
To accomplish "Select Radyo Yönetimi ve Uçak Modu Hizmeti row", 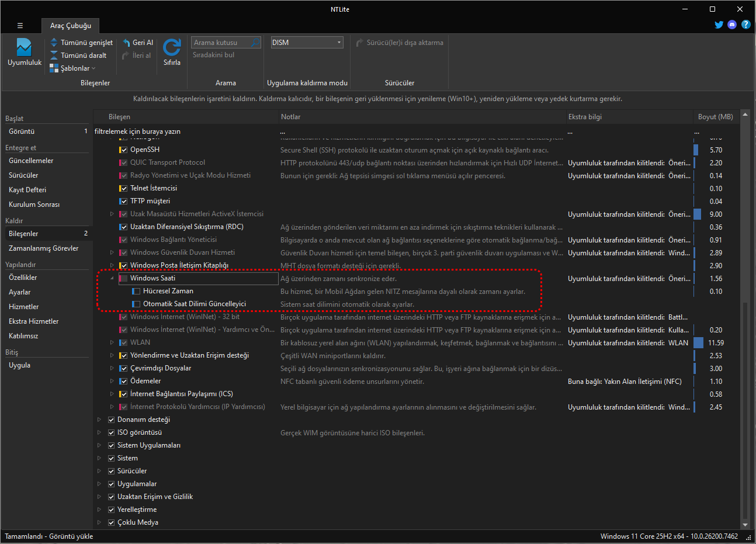I will [418, 176].
